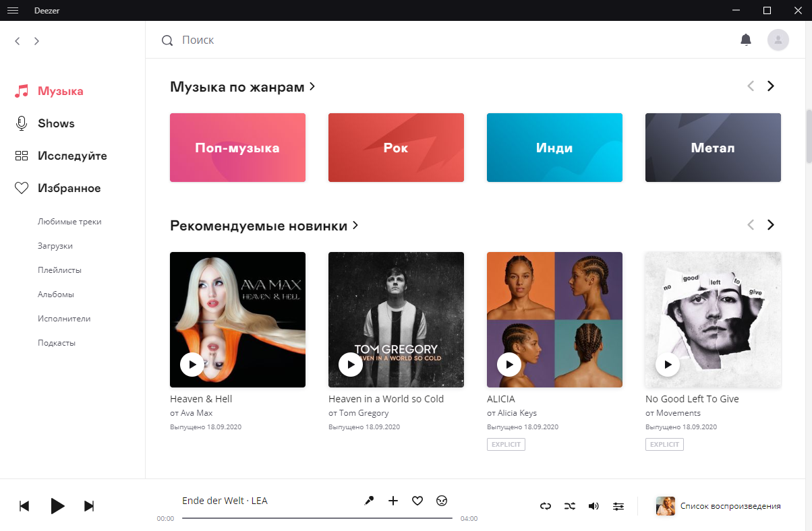Click the vertical page scrollbar
The width and height of the screenshot is (812, 531).
pos(809,135)
